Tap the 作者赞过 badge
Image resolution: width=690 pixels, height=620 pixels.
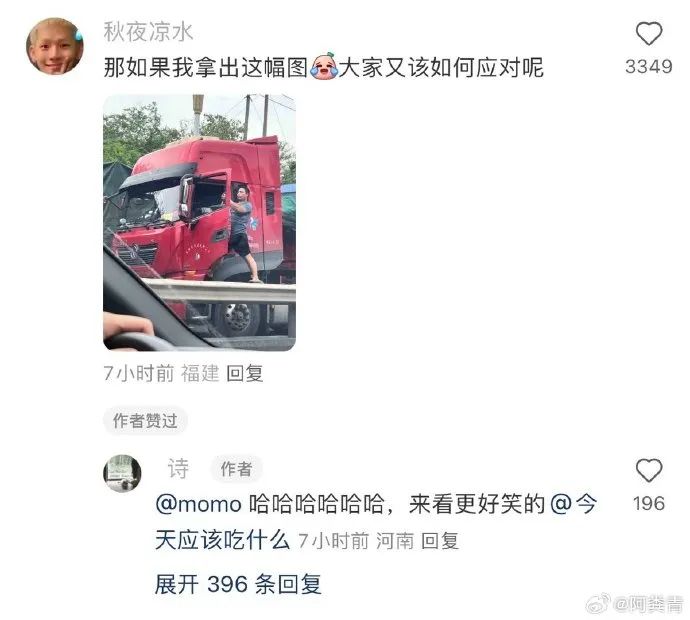[x=145, y=420]
